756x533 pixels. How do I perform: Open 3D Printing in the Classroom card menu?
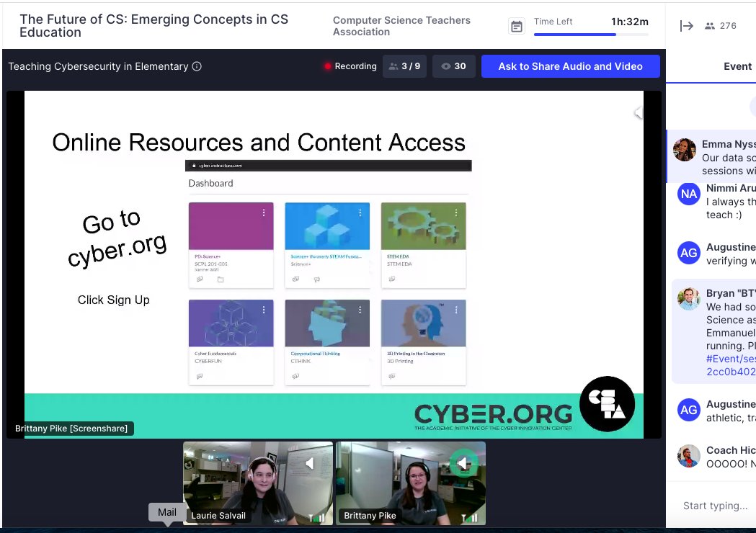click(456, 310)
